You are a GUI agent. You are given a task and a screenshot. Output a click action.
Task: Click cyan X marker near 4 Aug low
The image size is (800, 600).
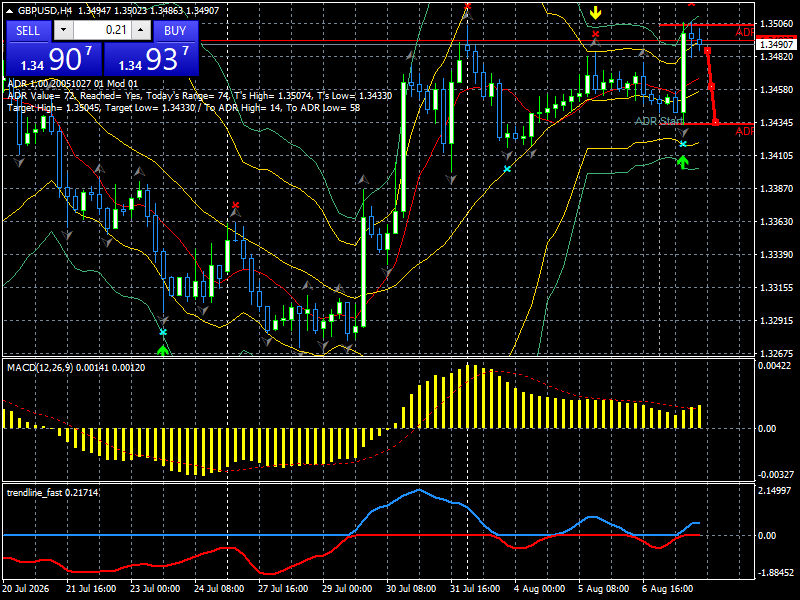pos(507,169)
